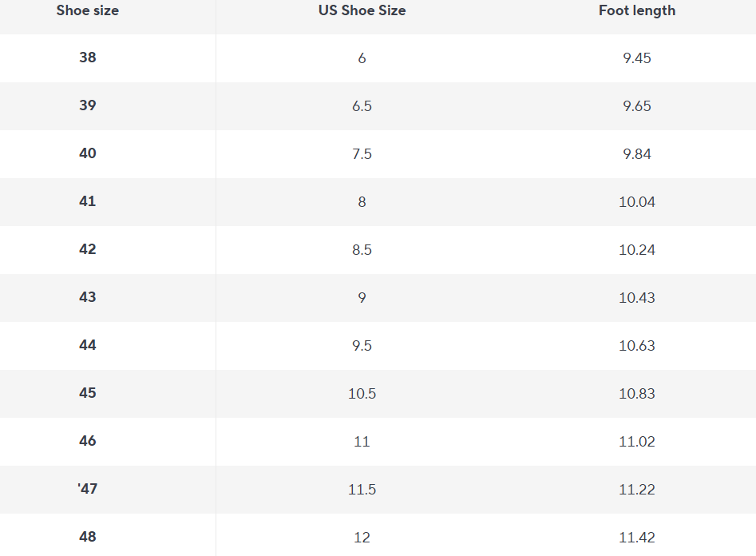Image resolution: width=756 pixels, height=556 pixels.
Task: Click the foot length 11.42 value
Action: click(x=636, y=537)
